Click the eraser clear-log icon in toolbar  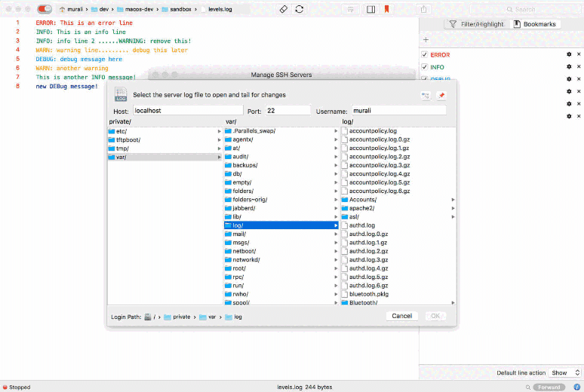pyautogui.click(x=284, y=9)
